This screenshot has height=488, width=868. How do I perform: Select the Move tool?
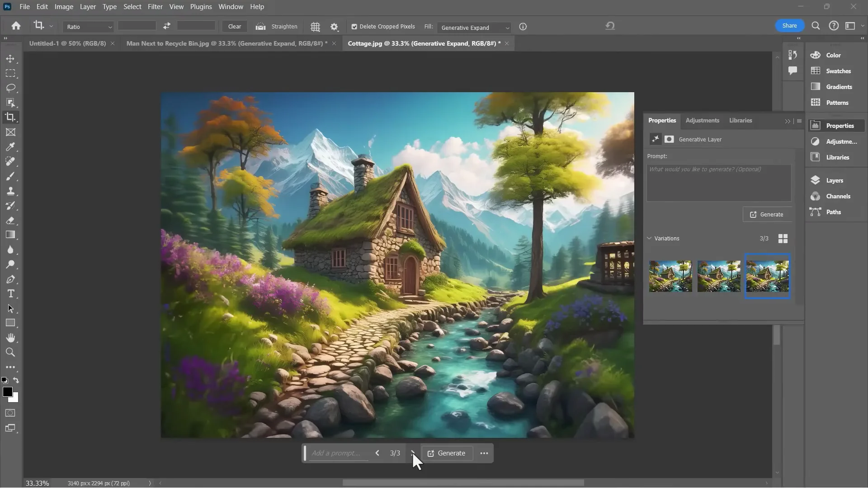coord(11,58)
